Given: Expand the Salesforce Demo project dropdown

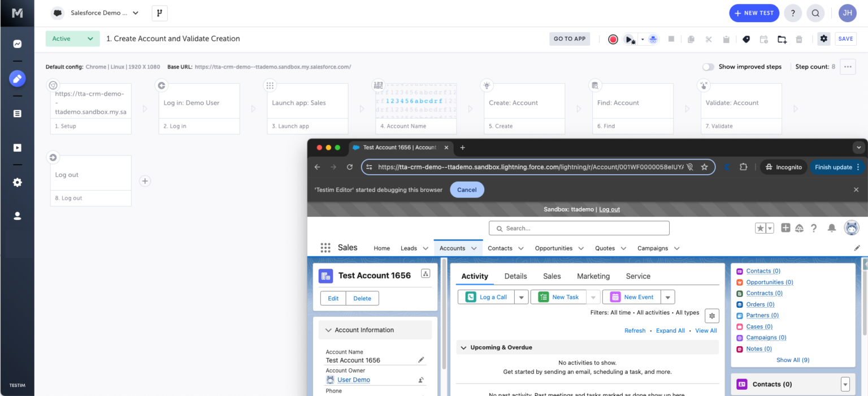Looking at the screenshot, I should (135, 13).
